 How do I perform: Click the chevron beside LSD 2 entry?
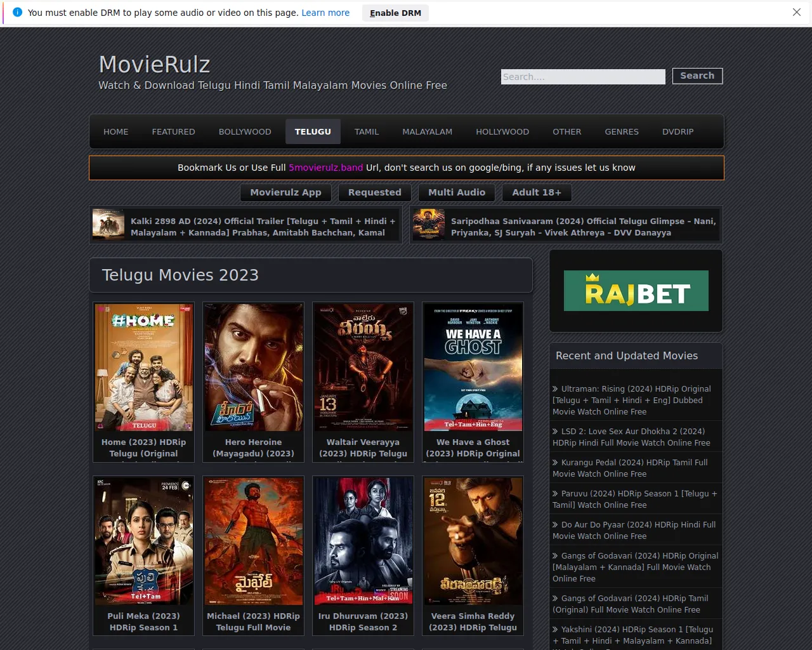555,432
